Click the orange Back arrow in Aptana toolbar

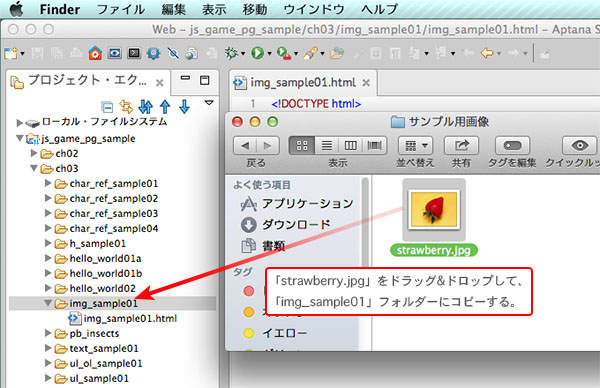click(x=487, y=53)
